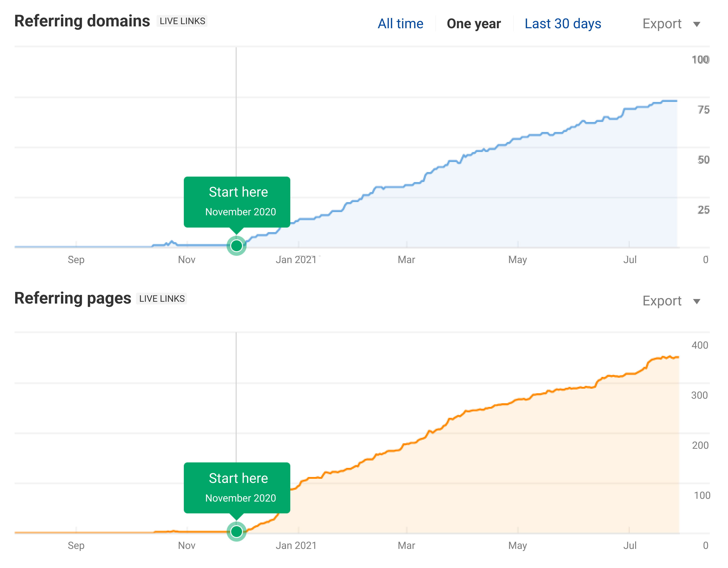Click the LIVE LINKS badge beside Referring pages
This screenshot has width=728, height=568.
[x=162, y=299]
